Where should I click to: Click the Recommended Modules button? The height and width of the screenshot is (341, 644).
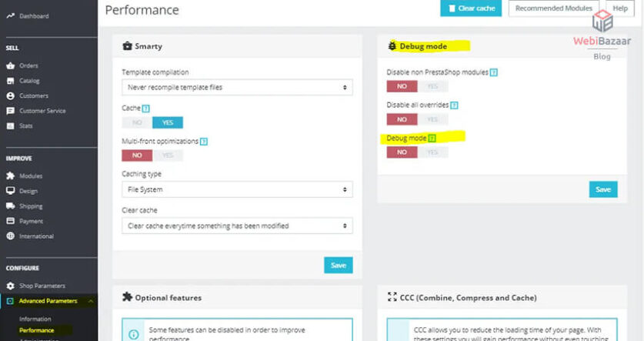tap(555, 8)
